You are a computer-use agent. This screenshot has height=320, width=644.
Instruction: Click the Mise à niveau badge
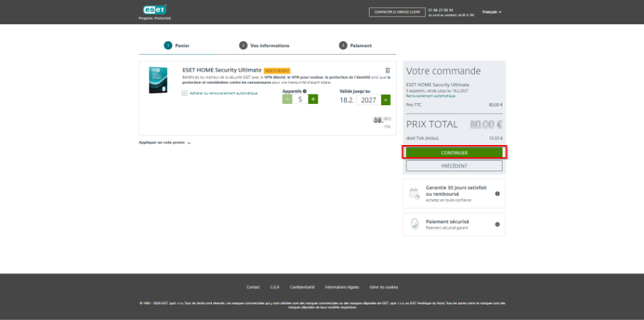click(x=277, y=70)
